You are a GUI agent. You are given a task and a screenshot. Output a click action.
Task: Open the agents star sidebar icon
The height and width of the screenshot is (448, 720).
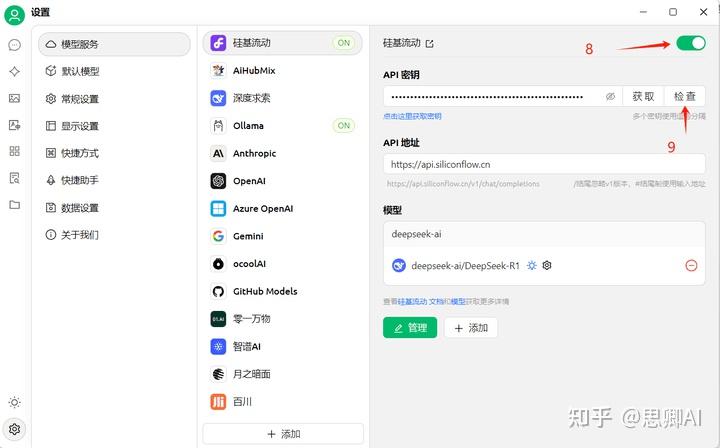point(15,72)
